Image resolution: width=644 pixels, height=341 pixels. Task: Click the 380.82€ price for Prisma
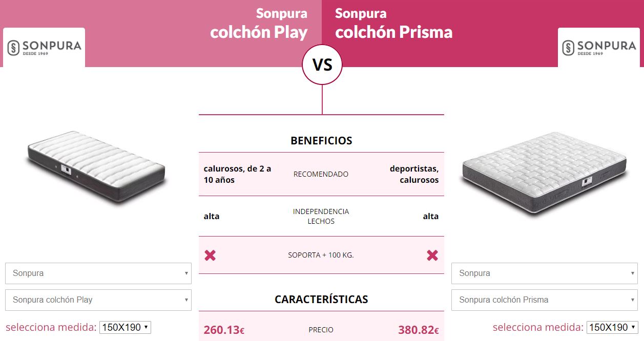click(x=418, y=330)
